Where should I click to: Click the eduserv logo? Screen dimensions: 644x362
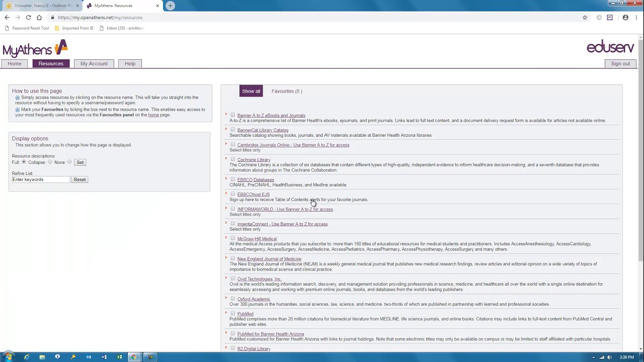pyautogui.click(x=610, y=47)
